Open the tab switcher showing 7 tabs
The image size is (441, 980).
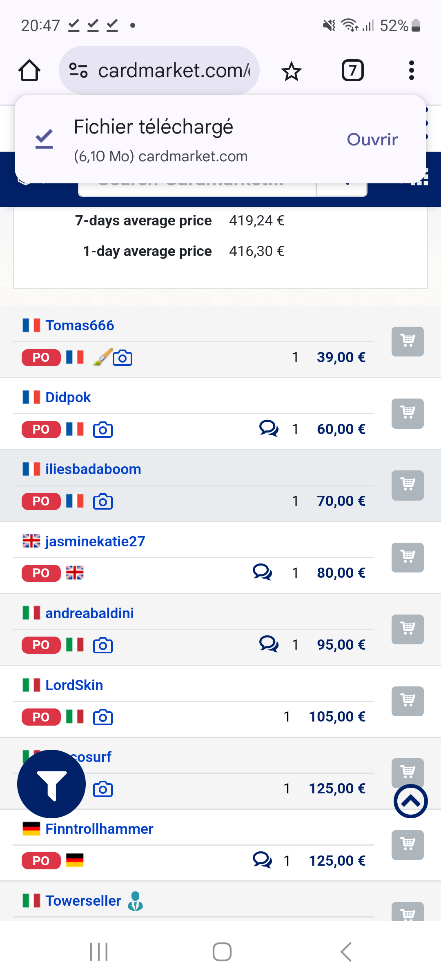pyautogui.click(x=352, y=71)
